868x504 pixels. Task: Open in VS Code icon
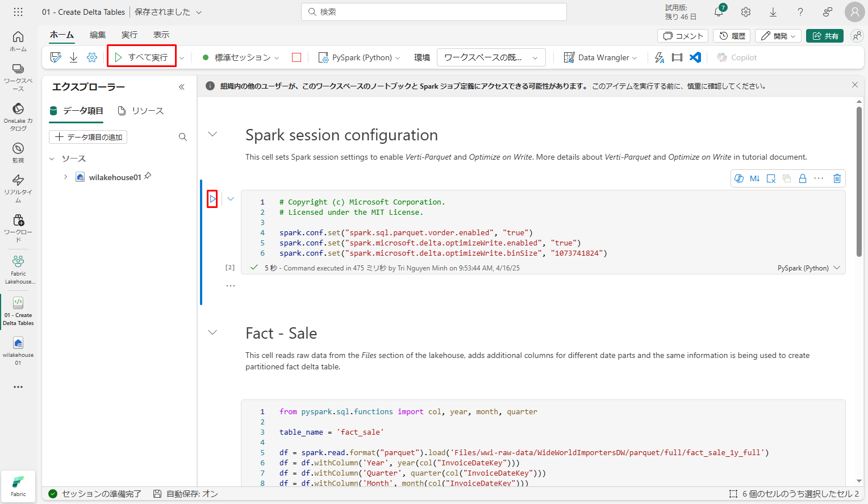[x=695, y=57]
